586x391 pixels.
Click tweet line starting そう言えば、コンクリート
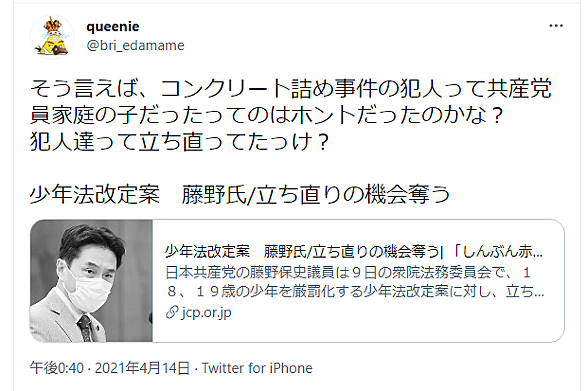(290, 89)
